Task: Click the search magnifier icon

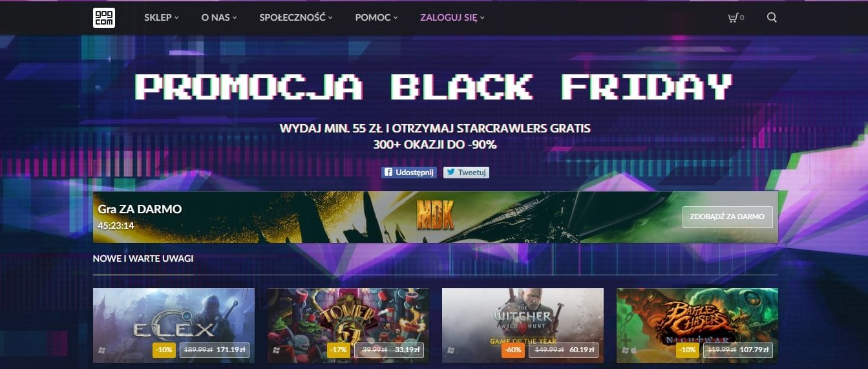Action: click(x=772, y=17)
